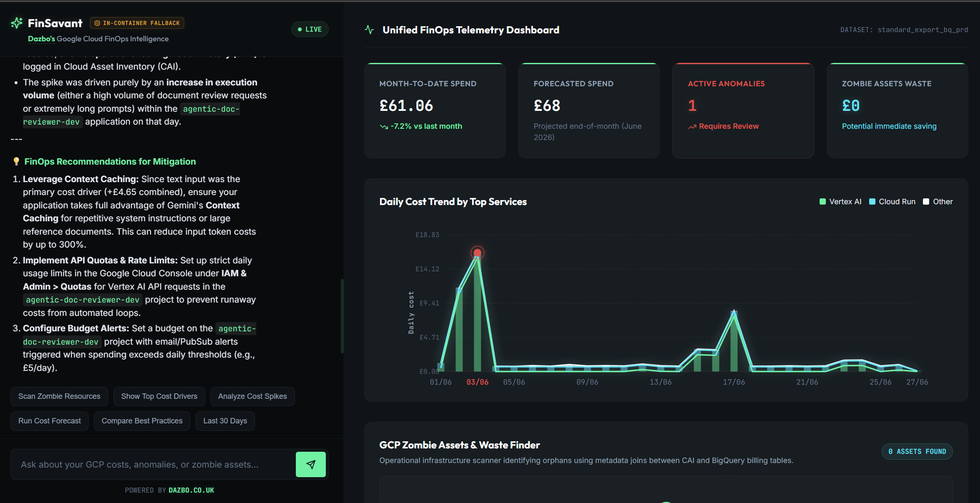
Task: Click the paper plane send button
Action: coord(311,464)
